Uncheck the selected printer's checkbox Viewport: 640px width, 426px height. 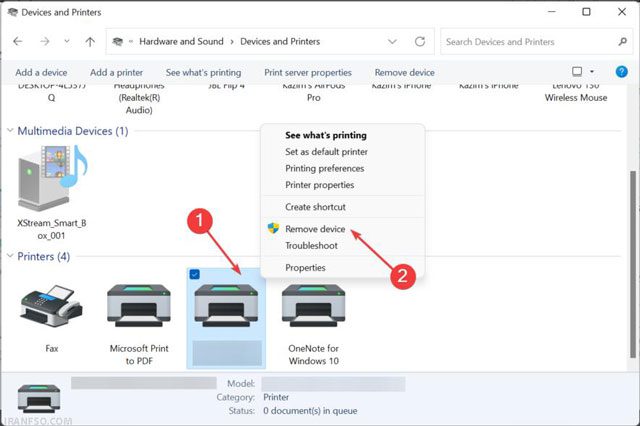click(195, 275)
